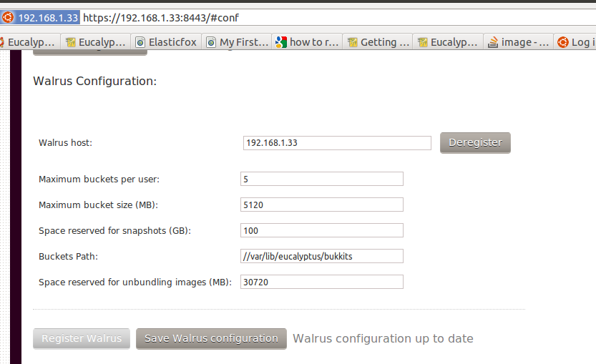The height and width of the screenshot is (364, 596).
Task: Open first Eucalyp… bookmark with Ubuntu icon
Action: [x=29, y=41]
